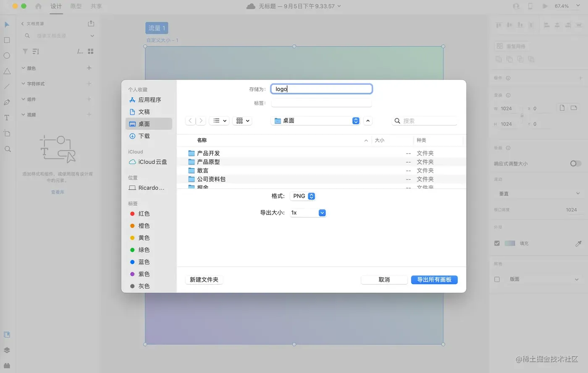
Task: Click the 重复网格 button
Action: pos(512,46)
